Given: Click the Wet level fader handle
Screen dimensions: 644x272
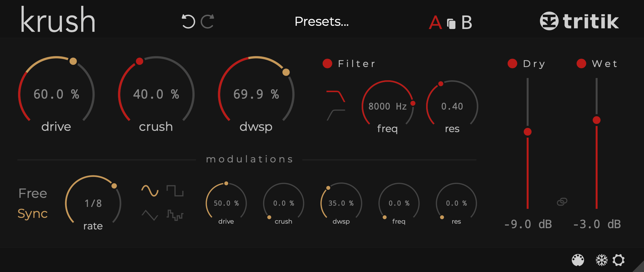Looking at the screenshot, I should [x=596, y=120].
